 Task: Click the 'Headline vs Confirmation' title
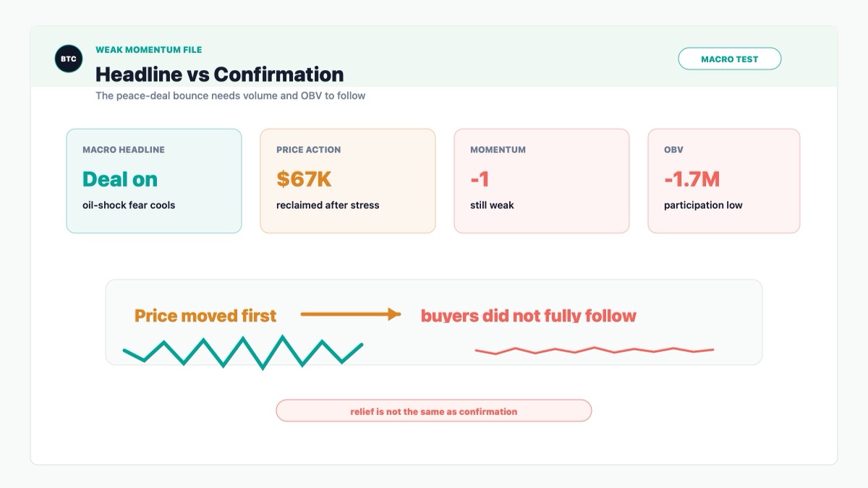tap(219, 74)
